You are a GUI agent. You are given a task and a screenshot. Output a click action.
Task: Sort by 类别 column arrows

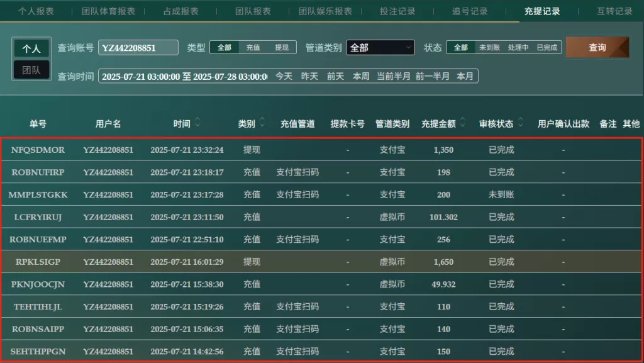(262, 122)
